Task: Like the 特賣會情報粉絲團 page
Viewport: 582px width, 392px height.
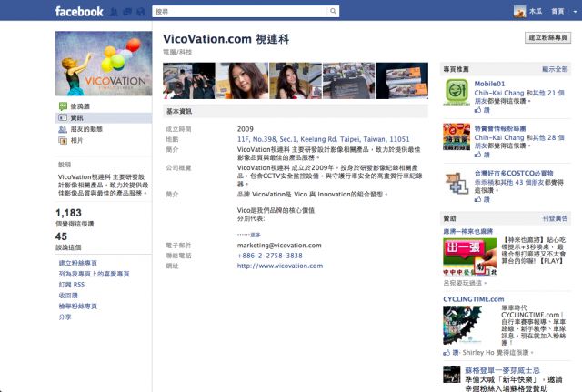Action: pyautogui.click(x=482, y=155)
